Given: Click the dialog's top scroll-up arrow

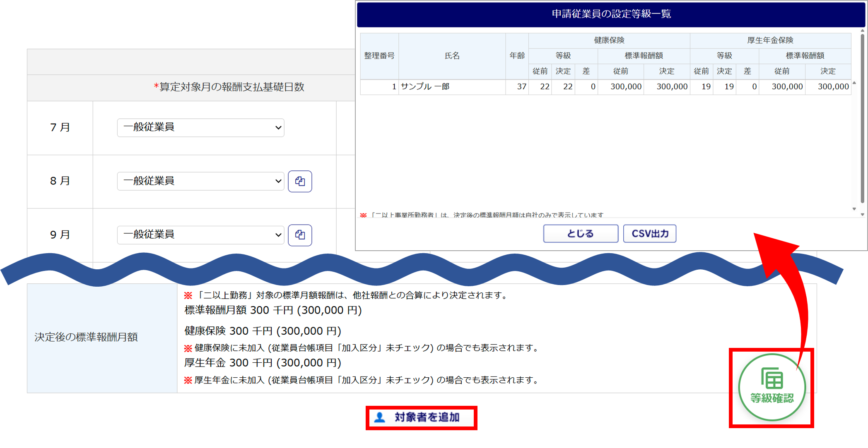Looking at the screenshot, I should pos(863,31).
